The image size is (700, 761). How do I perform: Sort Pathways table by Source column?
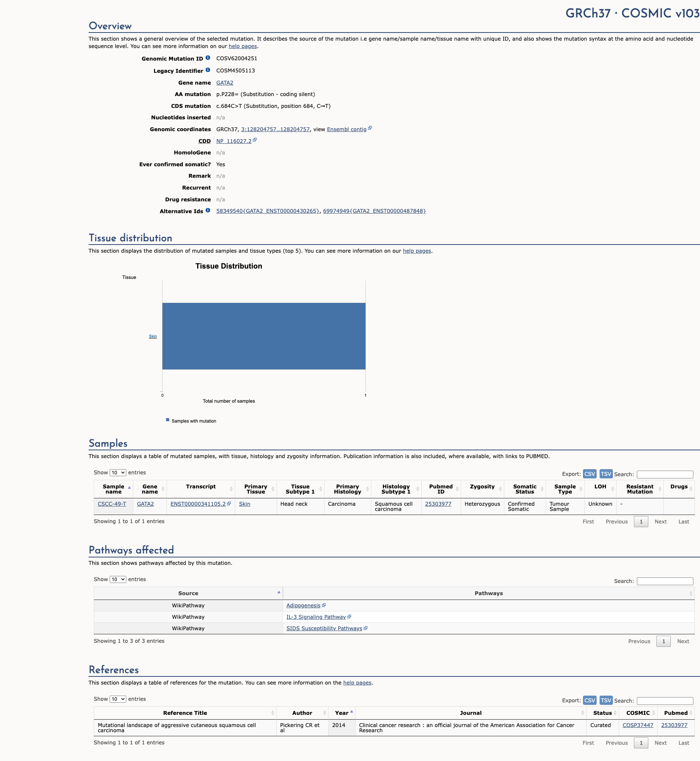188,593
